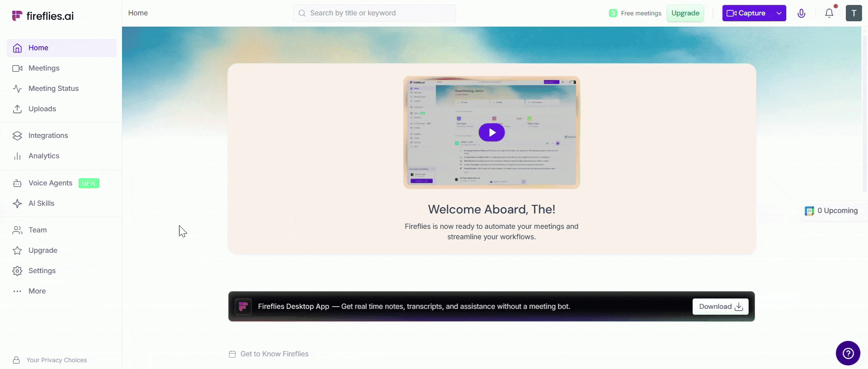Click the welcome video thumbnail

(x=492, y=132)
